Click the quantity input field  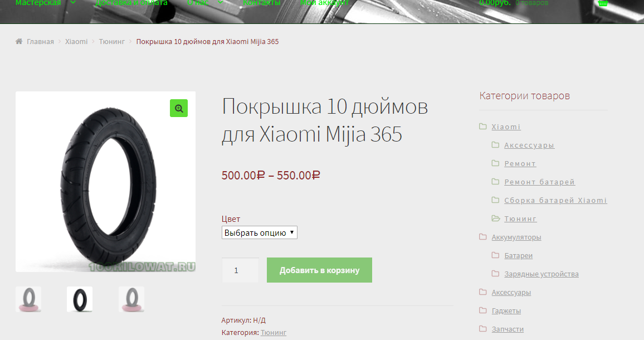coord(240,270)
